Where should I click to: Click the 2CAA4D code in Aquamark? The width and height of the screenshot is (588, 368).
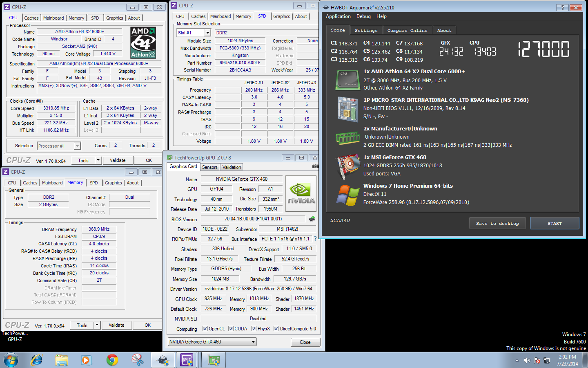(x=340, y=220)
